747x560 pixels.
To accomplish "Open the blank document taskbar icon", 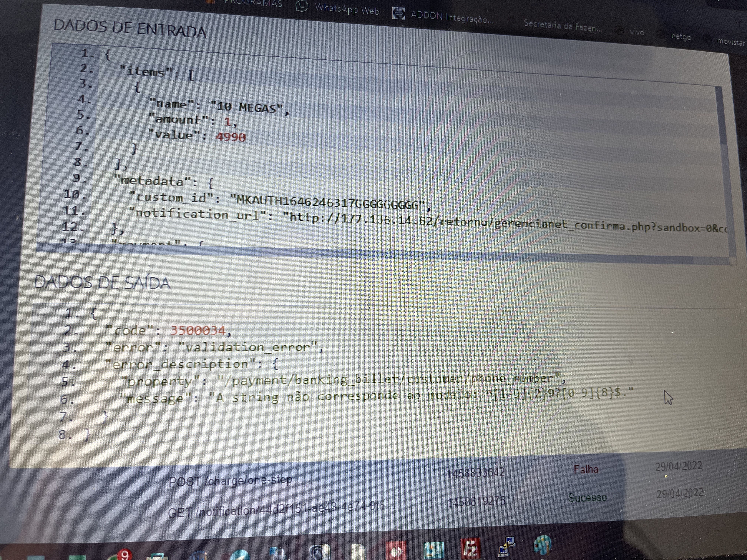I will (359, 551).
